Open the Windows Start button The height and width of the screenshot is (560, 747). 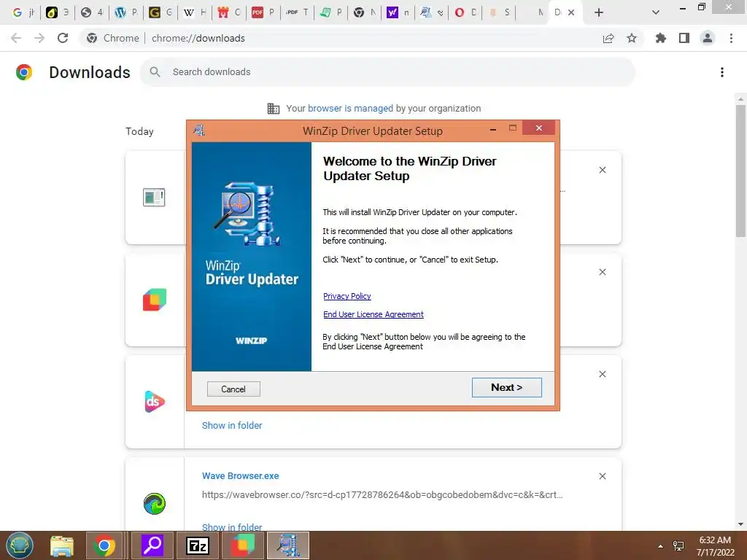[x=20, y=545]
